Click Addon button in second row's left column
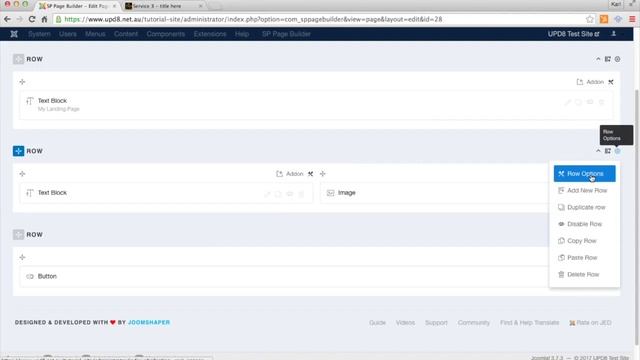The height and width of the screenshot is (360, 640). pyautogui.click(x=290, y=174)
